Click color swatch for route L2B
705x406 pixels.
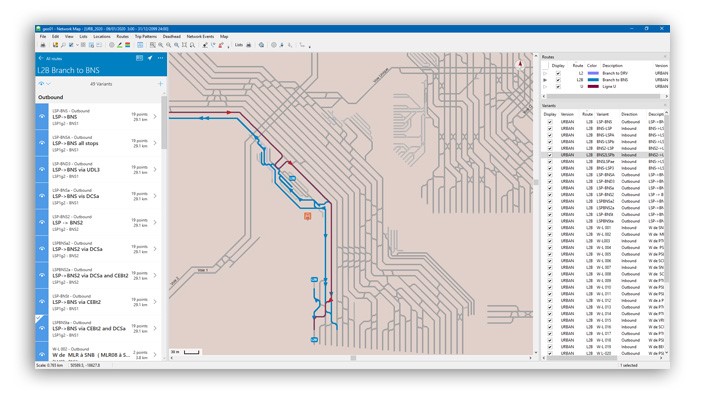point(593,80)
